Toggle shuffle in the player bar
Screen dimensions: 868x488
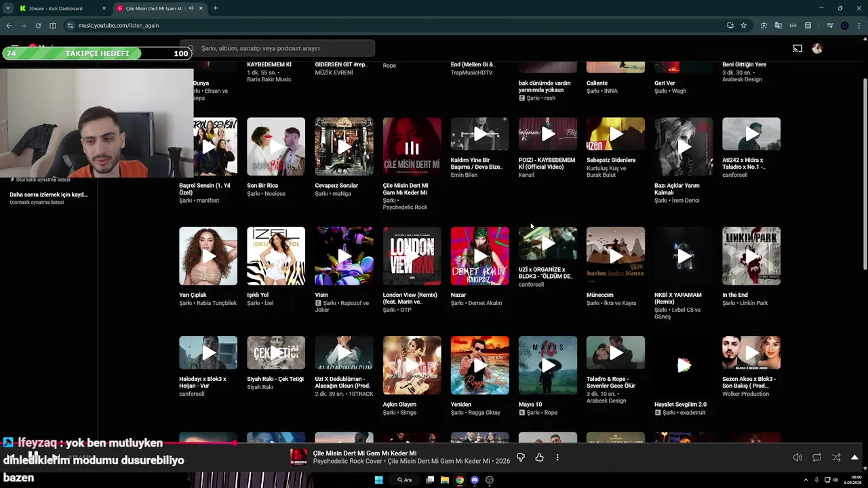click(x=835, y=457)
